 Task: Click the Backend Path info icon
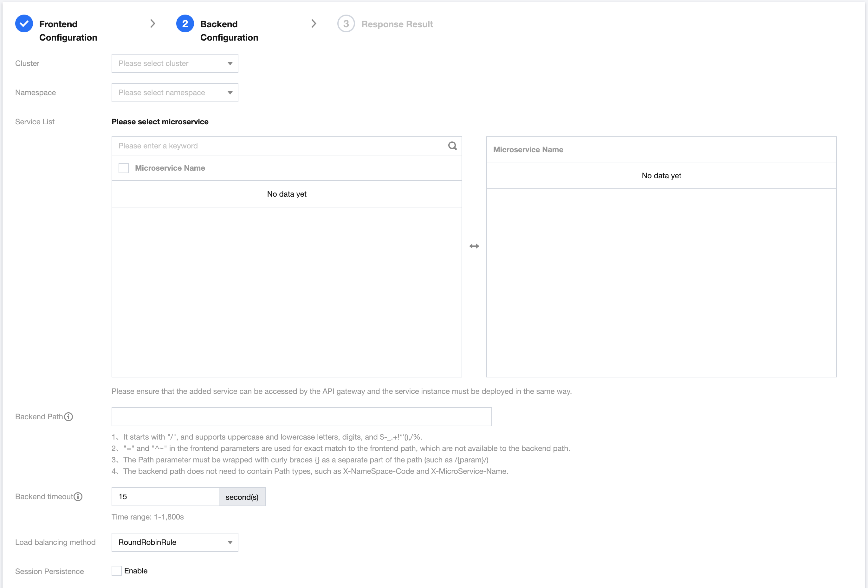[69, 416]
